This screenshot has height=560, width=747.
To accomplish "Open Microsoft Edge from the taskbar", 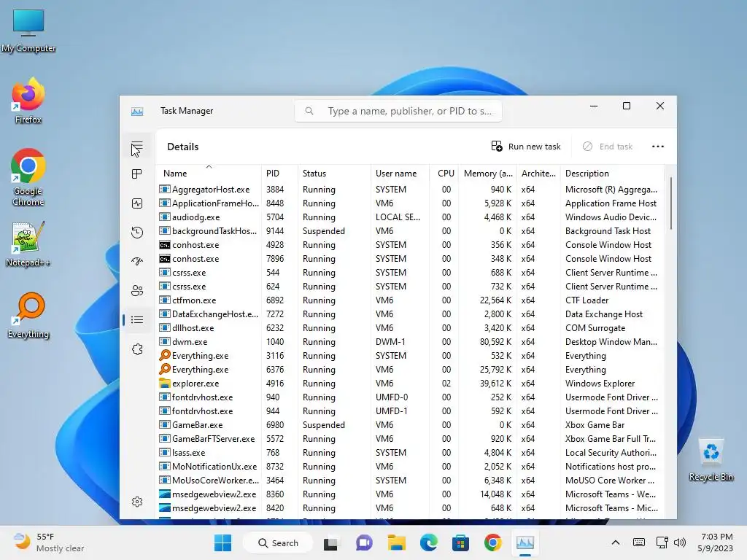I will [x=428, y=542].
